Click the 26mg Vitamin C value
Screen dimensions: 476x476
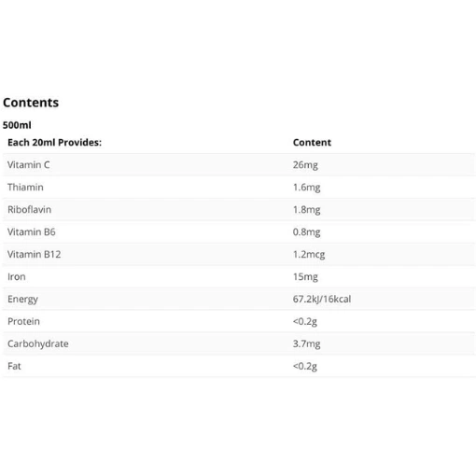(x=305, y=165)
